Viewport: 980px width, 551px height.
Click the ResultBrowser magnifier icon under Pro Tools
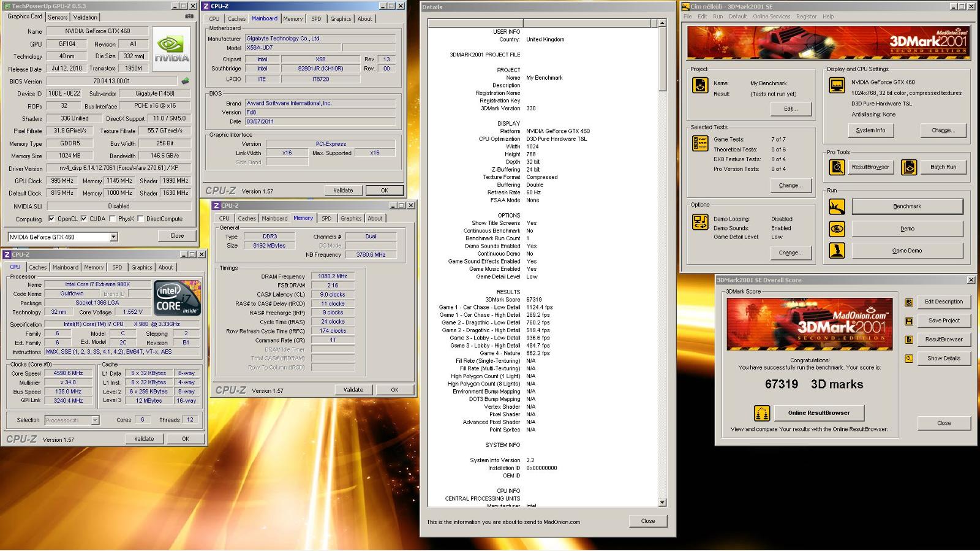point(837,167)
